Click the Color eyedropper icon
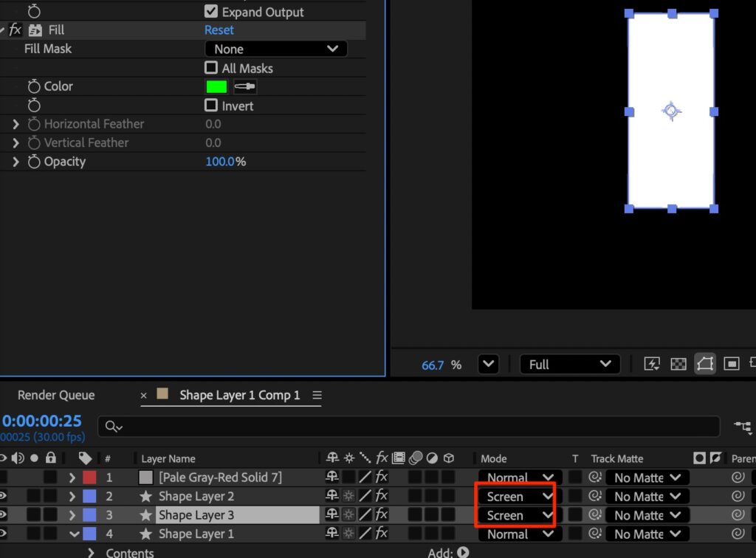This screenshot has width=756, height=558. pos(244,86)
